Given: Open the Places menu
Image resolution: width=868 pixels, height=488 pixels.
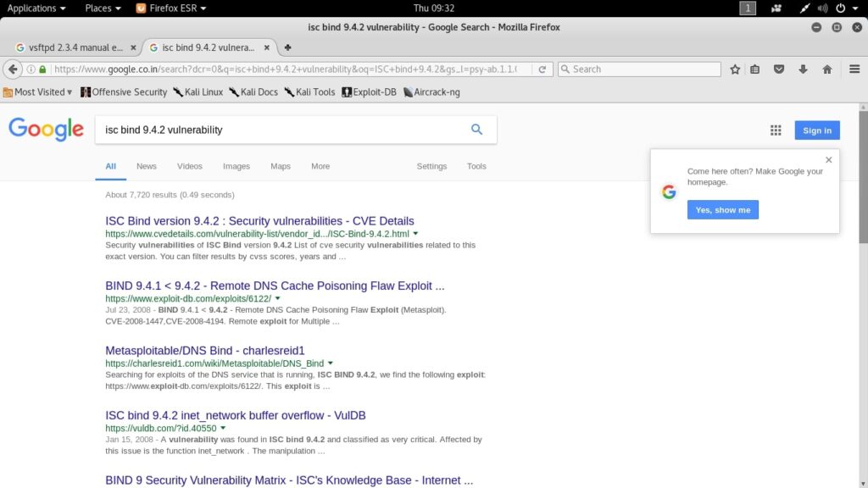Looking at the screenshot, I should click(x=103, y=8).
